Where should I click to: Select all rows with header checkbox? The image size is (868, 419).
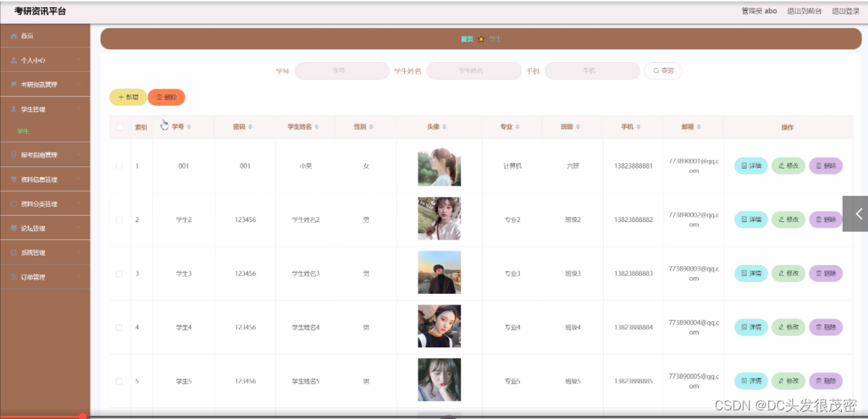coord(119,127)
